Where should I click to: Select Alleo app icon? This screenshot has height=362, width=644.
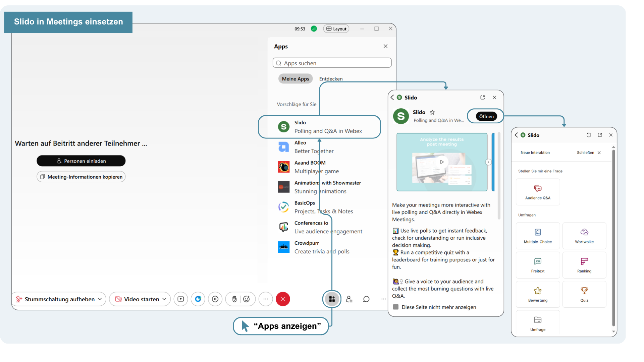coord(284,147)
